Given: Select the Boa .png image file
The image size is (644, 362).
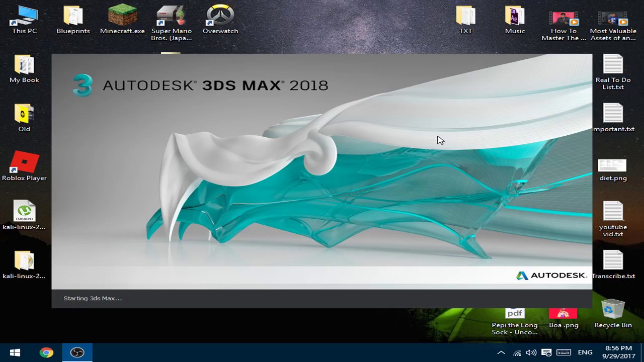Looking at the screenshot, I should [x=563, y=318].
